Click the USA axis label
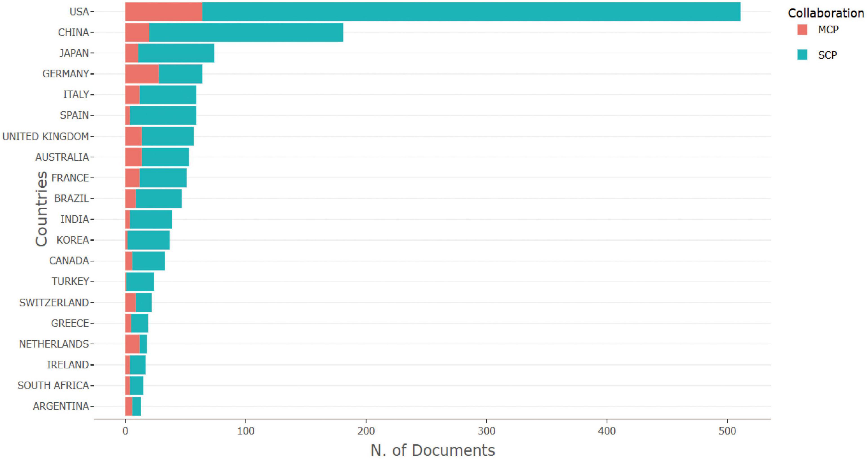868x460 pixels. pos(79,12)
